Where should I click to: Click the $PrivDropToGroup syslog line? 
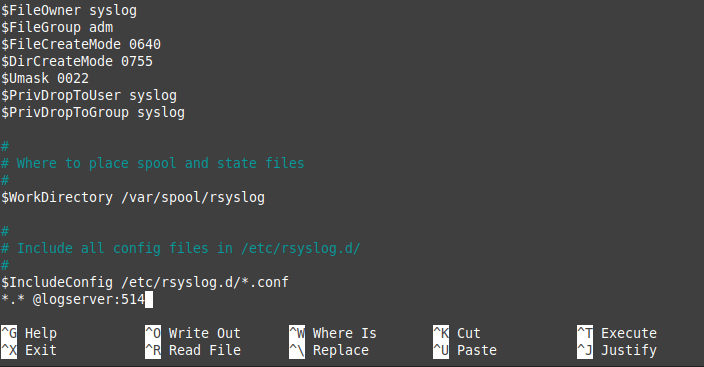click(x=93, y=113)
